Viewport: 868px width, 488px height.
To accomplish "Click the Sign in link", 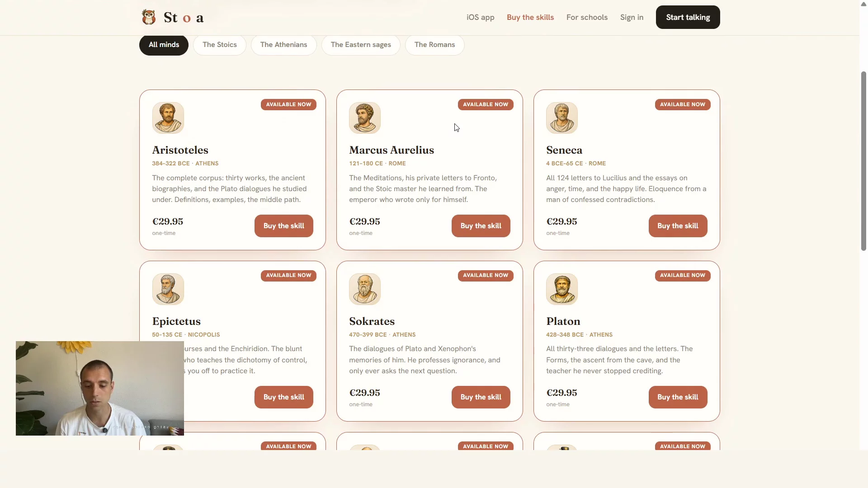I will point(632,17).
